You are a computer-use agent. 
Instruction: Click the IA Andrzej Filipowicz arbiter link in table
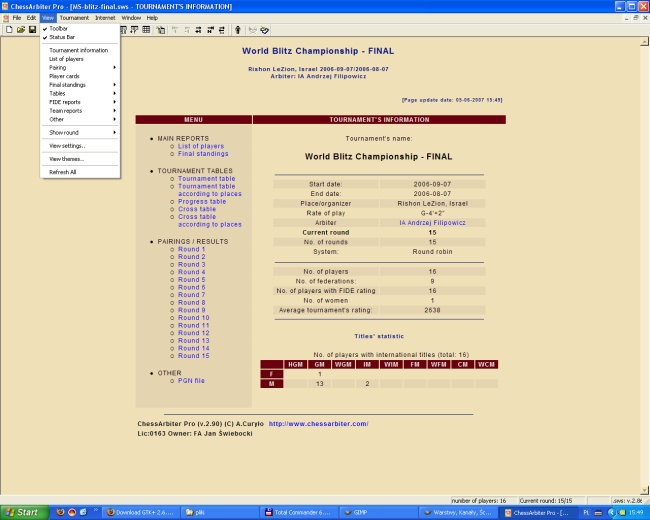coord(432,223)
